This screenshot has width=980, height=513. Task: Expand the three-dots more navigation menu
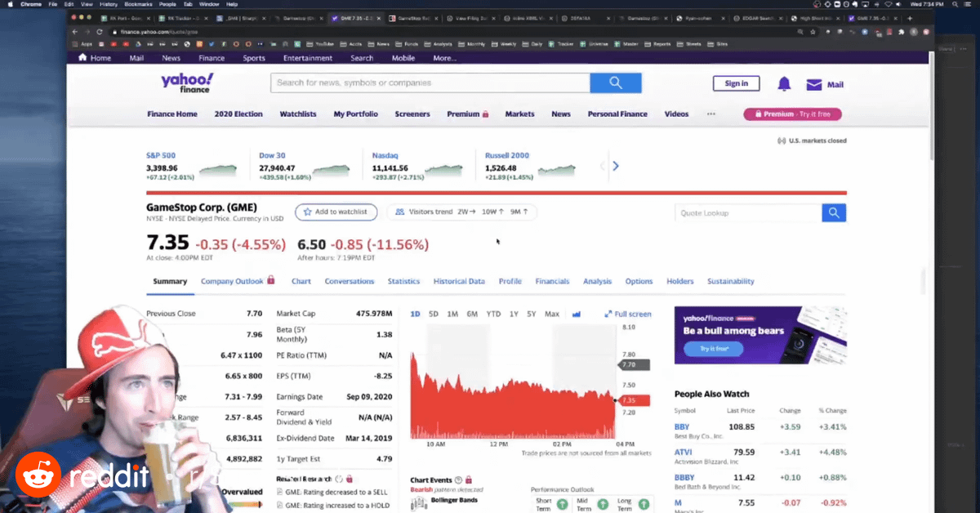(x=710, y=114)
